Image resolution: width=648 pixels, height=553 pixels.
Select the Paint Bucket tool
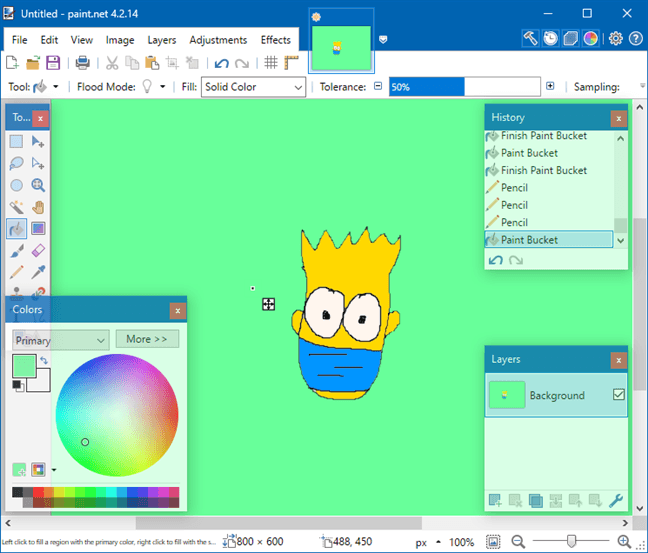17,229
